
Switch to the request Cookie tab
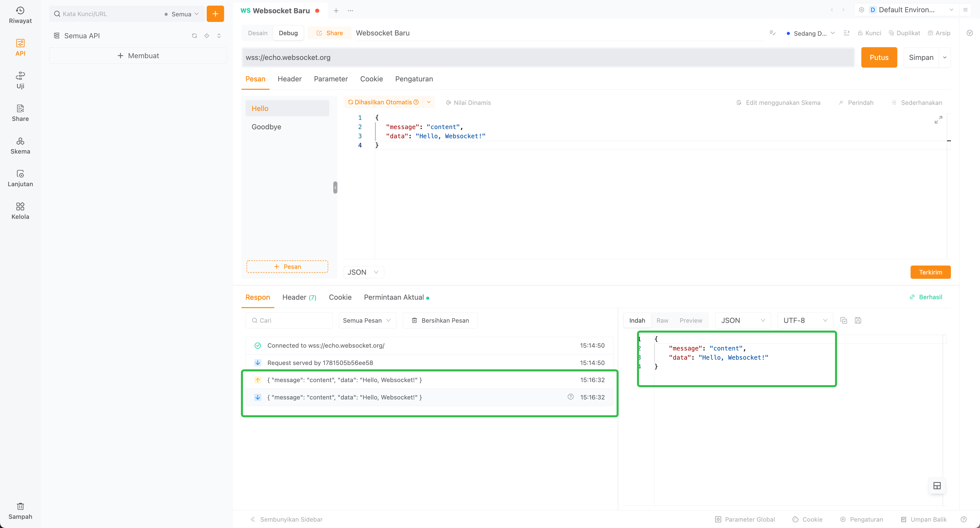point(371,79)
